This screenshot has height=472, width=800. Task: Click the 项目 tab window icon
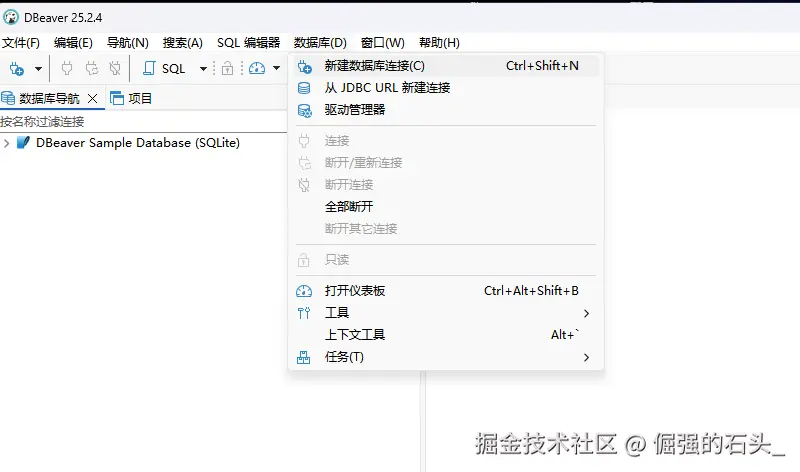tap(117, 98)
